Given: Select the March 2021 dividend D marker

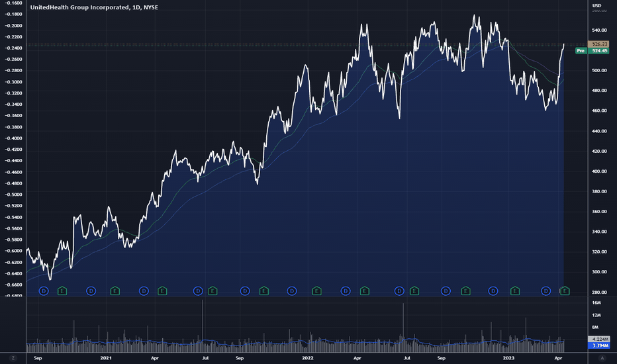Looking at the screenshot, I should tap(144, 291).
